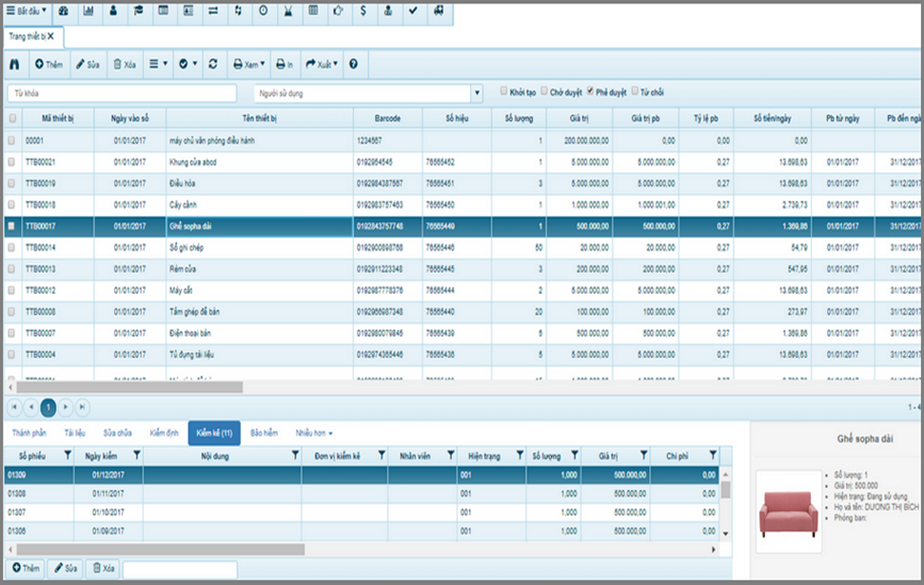Open filter on Nhân viên column

pyautogui.click(x=451, y=456)
